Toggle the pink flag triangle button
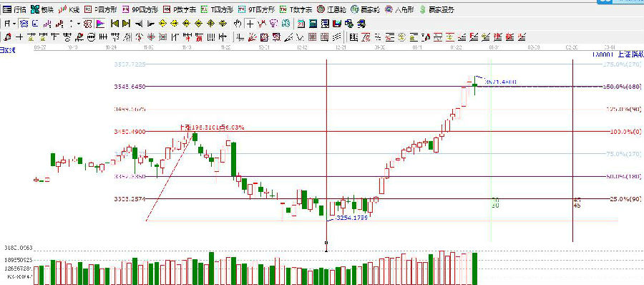This screenshot has width=644, height=285. [100, 23]
